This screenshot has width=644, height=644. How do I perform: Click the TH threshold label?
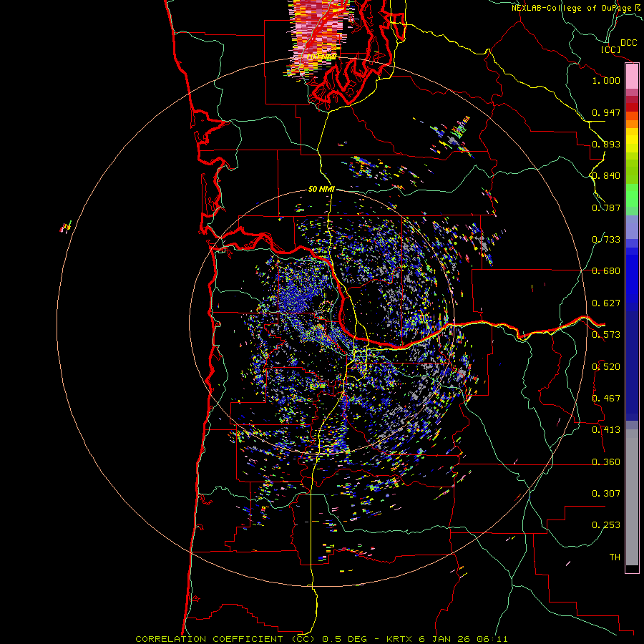tap(615, 557)
